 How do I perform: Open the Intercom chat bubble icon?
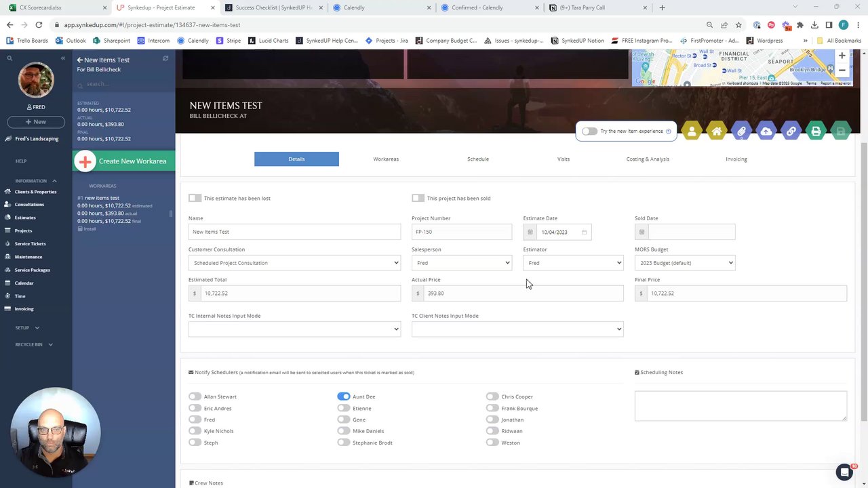[x=844, y=472]
